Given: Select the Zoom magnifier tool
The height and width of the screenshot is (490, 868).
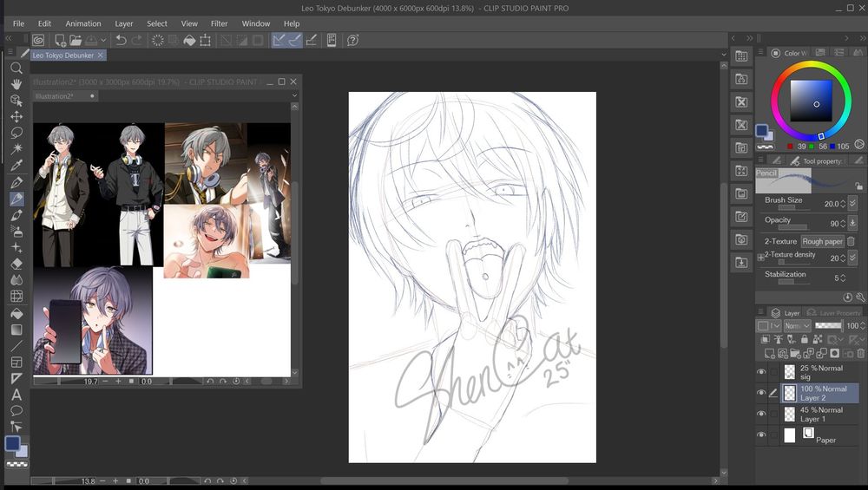Looking at the screenshot, I should (x=16, y=68).
